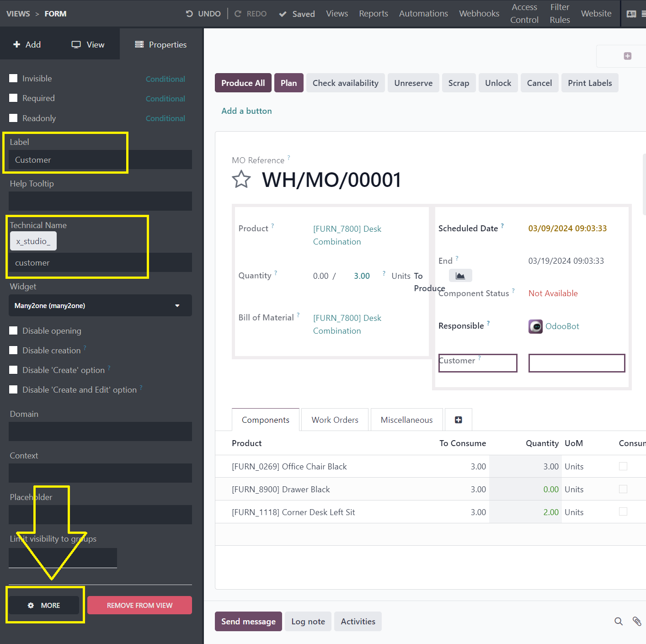Image resolution: width=646 pixels, height=644 pixels.
Task: Click Conditional link next to Required
Action: tap(166, 99)
